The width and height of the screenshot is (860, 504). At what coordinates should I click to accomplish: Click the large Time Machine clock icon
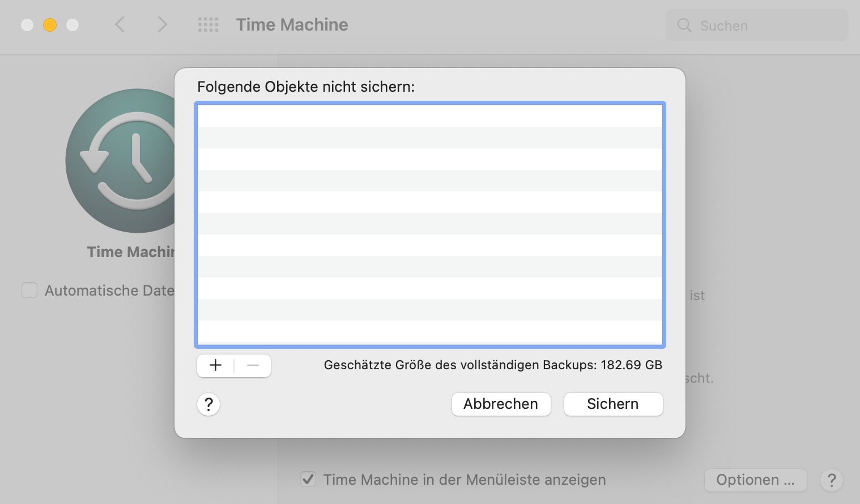click(x=125, y=161)
